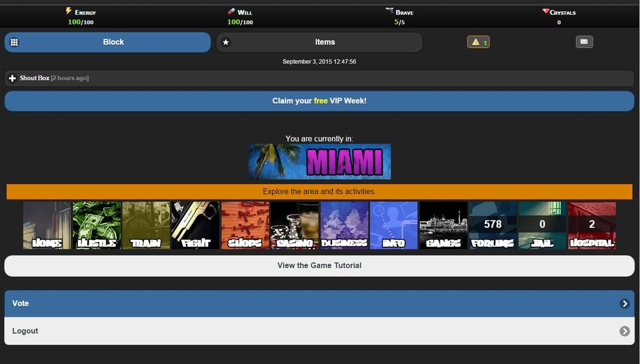Open the Hospital tile

pyautogui.click(x=592, y=225)
